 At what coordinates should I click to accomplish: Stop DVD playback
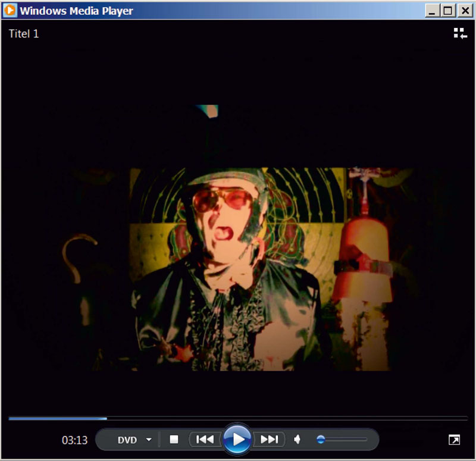tap(174, 439)
